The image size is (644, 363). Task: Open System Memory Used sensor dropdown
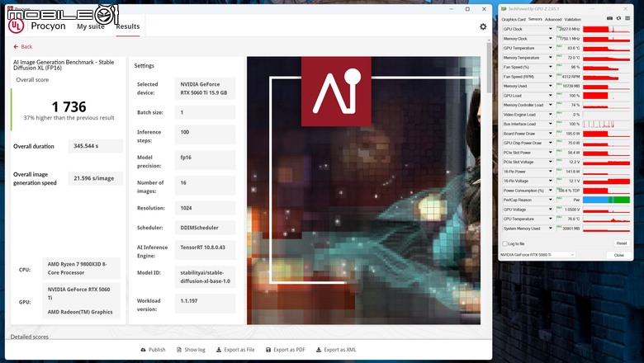551,229
